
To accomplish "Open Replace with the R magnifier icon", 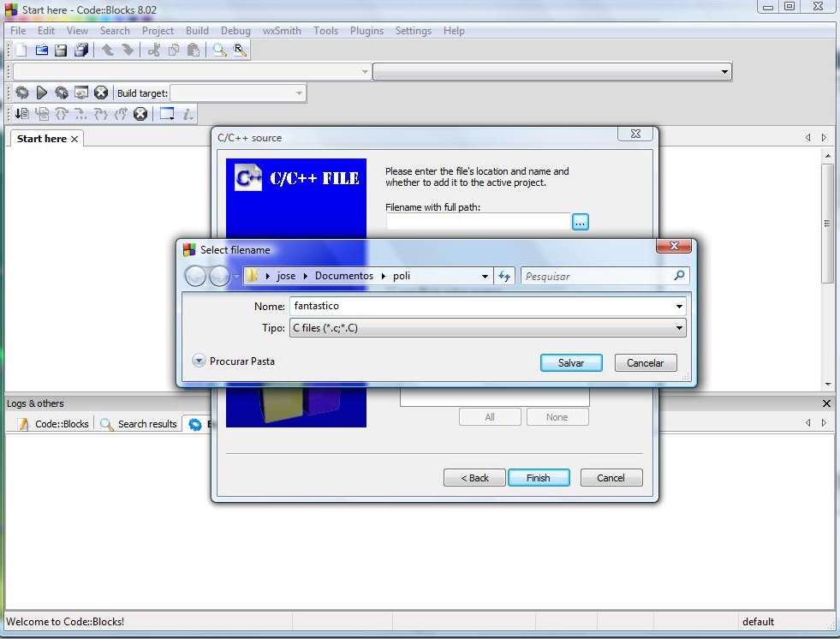I will 240,51.
